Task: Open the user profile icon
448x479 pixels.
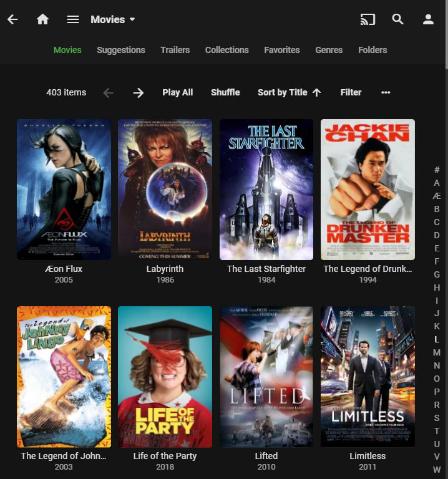Action: [x=428, y=19]
